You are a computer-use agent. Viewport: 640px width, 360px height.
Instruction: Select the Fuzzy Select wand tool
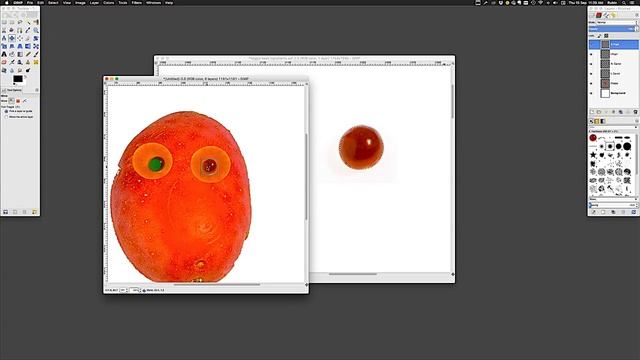(28, 22)
